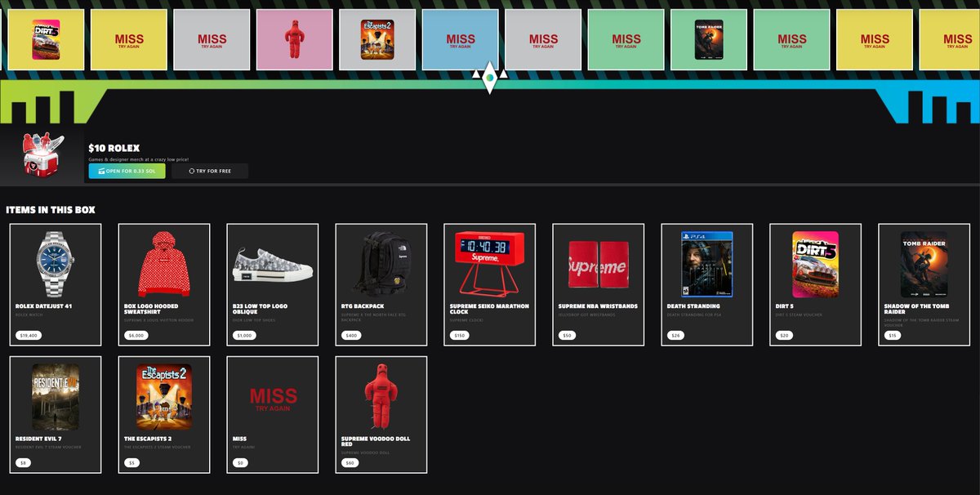Open the red Box Logo hoodie image
980x495 pixels.
163,263
